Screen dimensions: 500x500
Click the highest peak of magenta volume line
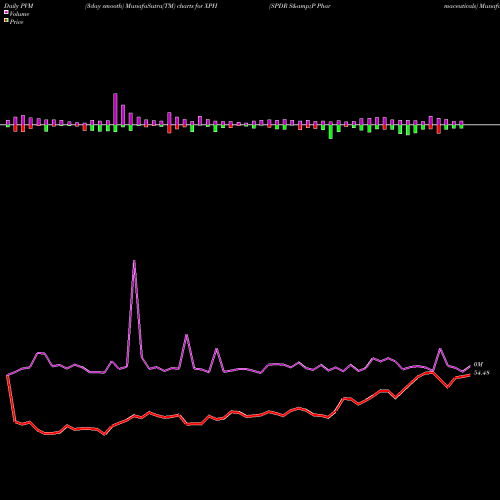coord(134,261)
